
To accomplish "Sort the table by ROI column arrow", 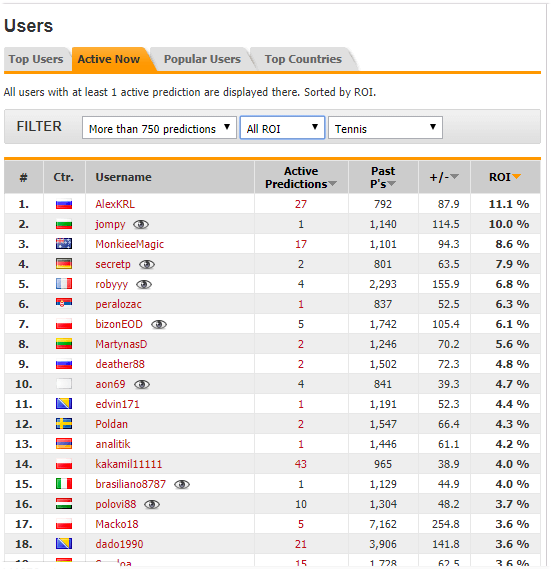I will pos(516,177).
